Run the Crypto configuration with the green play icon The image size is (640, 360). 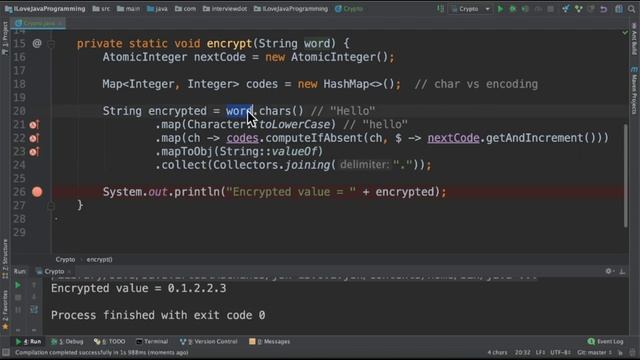tap(500, 9)
